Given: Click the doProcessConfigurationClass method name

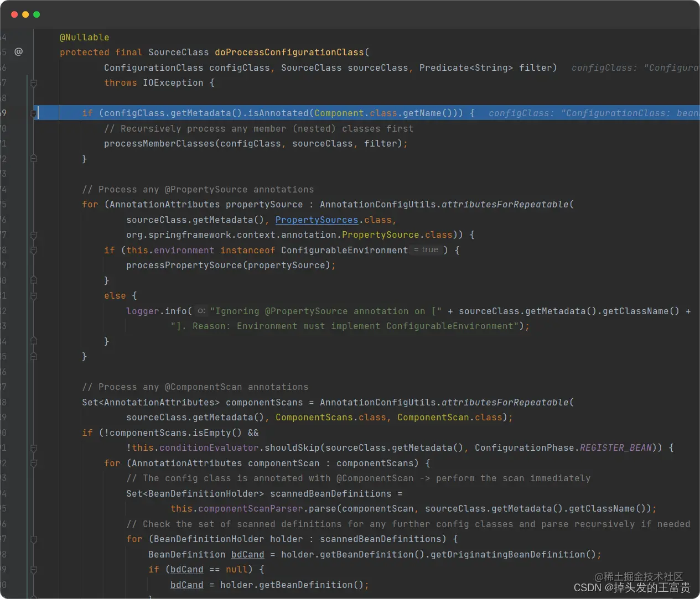Looking at the screenshot, I should tap(289, 52).
